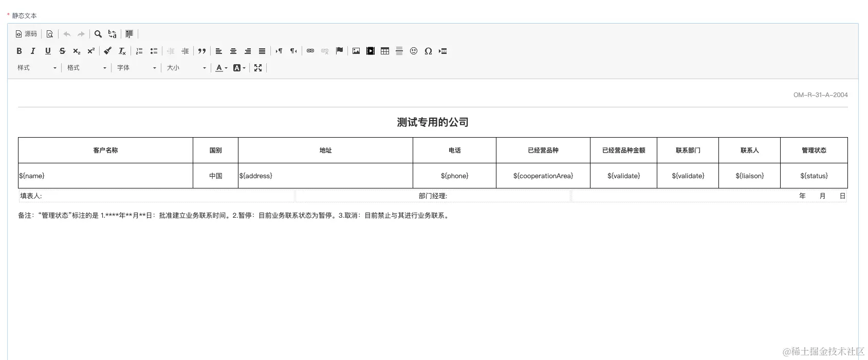Toggle bold formatting
The height and width of the screenshot is (360, 868).
(x=19, y=51)
